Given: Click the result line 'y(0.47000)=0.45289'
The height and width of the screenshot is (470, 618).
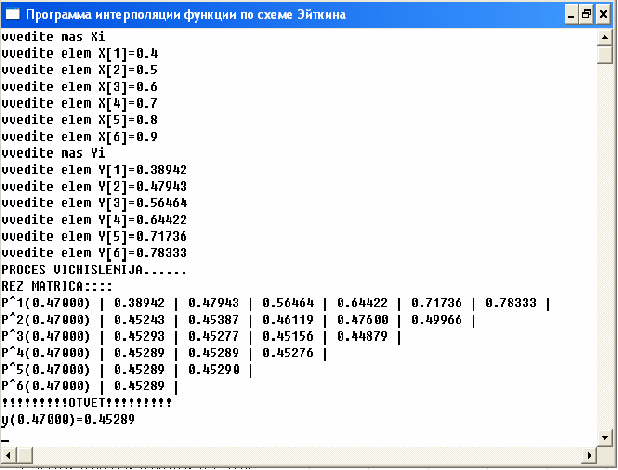Looking at the screenshot, I should point(68,420).
